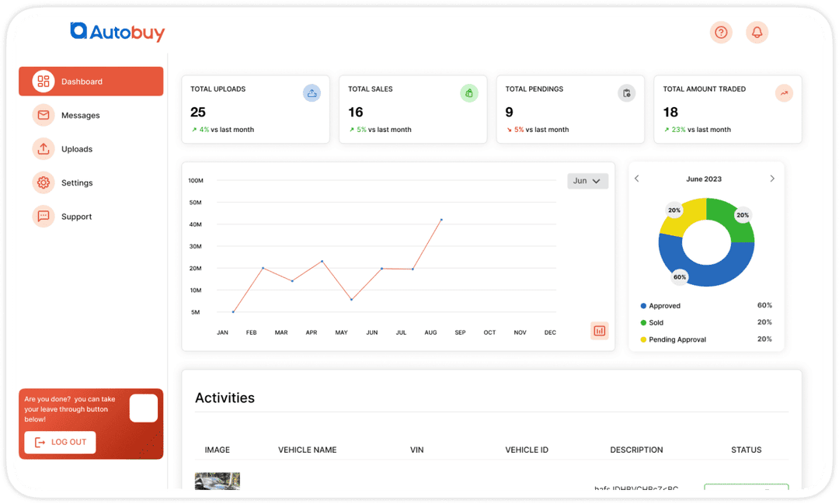The width and height of the screenshot is (839, 504).
Task: Go to next month in donut chart
Action: point(772,178)
